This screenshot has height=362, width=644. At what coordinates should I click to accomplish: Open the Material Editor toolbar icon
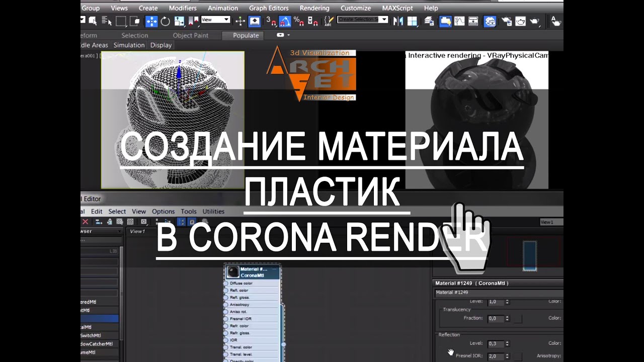click(x=490, y=21)
